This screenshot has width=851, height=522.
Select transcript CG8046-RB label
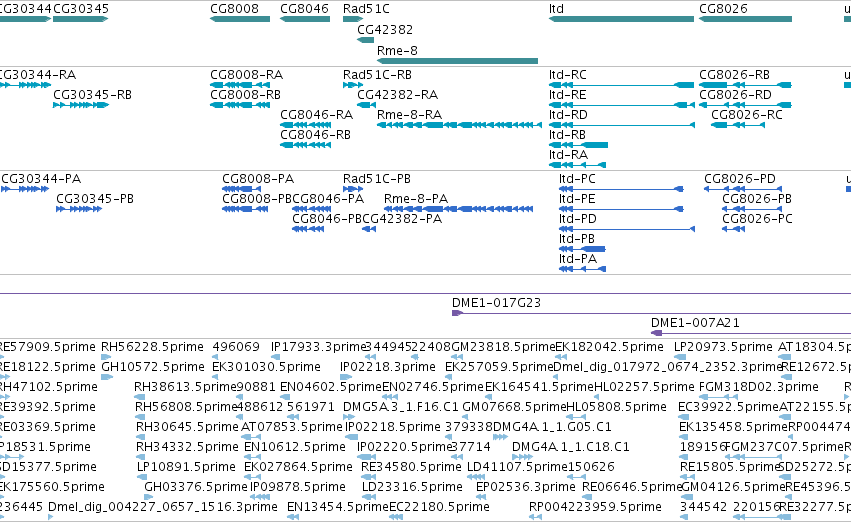coord(315,135)
